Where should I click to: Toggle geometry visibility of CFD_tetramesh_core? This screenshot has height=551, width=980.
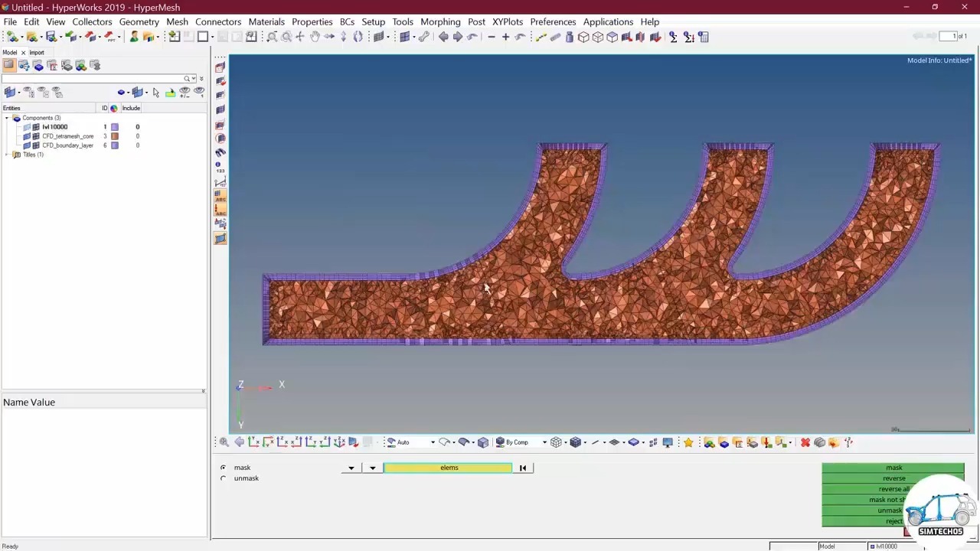point(27,136)
